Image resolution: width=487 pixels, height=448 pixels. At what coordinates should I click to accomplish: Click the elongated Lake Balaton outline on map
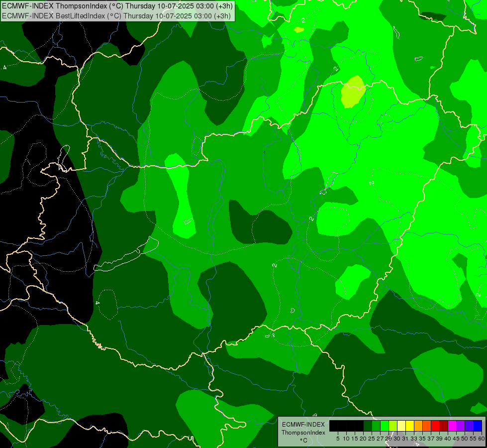coord(126,254)
